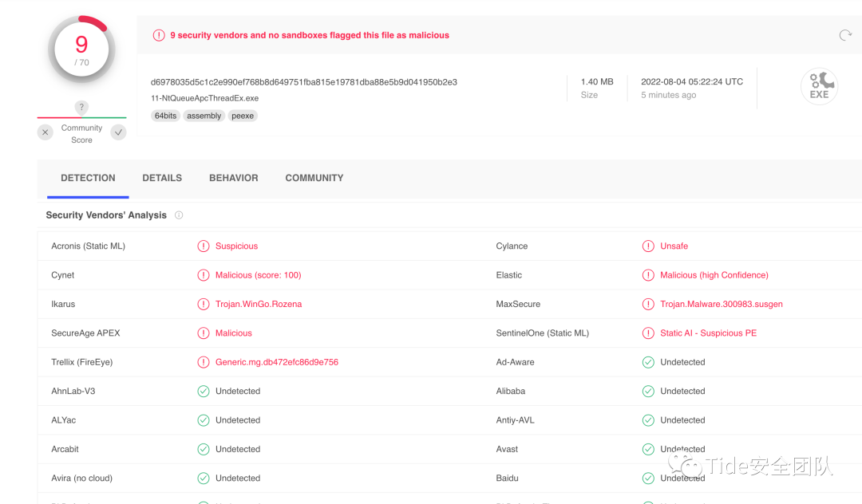862x504 pixels.
Task: Vote positive with the checkmark community button
Action: (x=118, y=132)
